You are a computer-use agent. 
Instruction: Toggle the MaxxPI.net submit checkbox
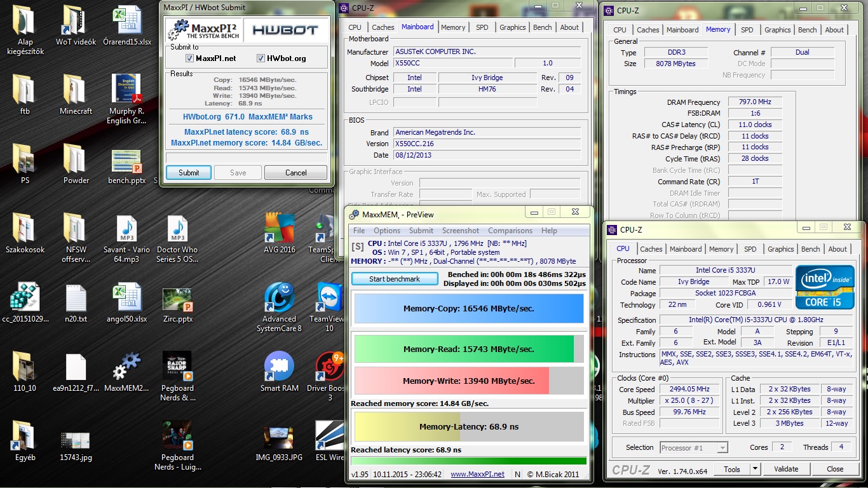pos(189,58)
